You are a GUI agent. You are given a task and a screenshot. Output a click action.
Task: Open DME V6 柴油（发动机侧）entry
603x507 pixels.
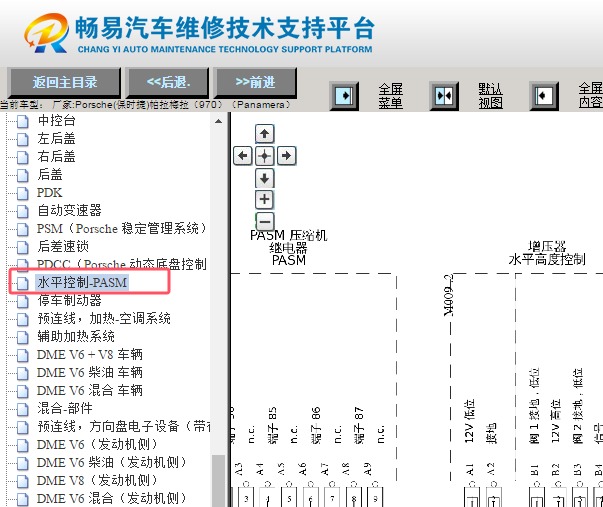click(112, 462)
